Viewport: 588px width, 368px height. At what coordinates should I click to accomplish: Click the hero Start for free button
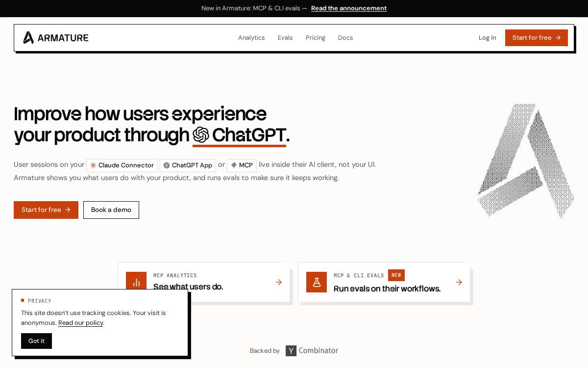(46, 210)
